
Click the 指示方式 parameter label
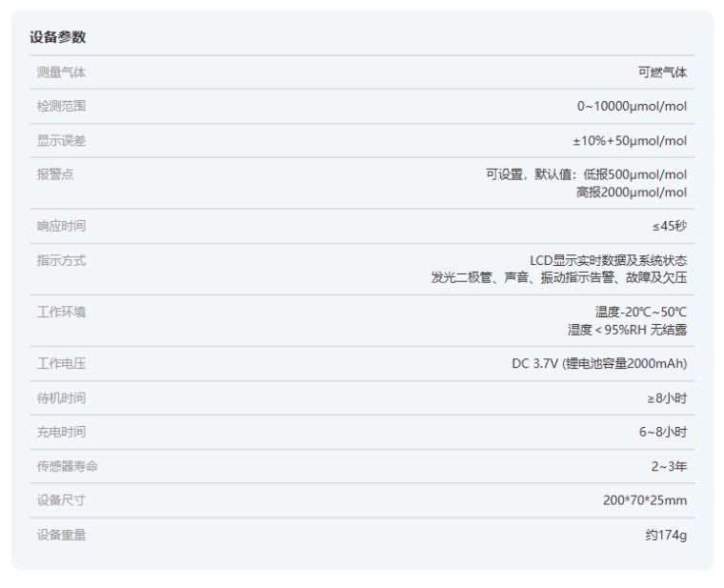61,260
